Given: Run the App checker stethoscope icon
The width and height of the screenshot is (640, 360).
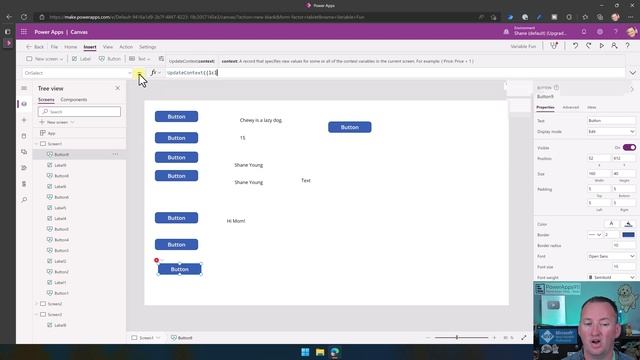Looking at the screenshot, I should [x=554, y=46].
